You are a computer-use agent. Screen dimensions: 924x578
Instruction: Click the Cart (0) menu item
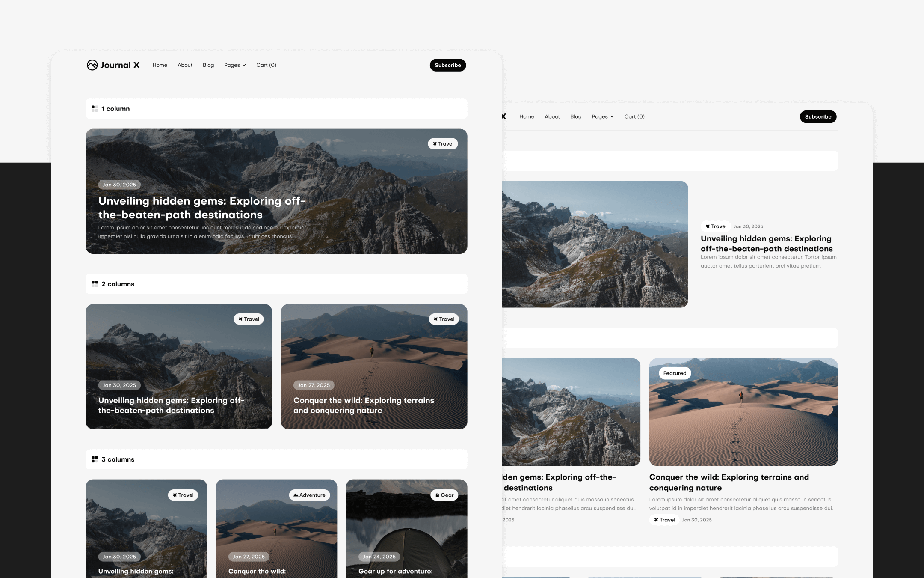(266, 65)
